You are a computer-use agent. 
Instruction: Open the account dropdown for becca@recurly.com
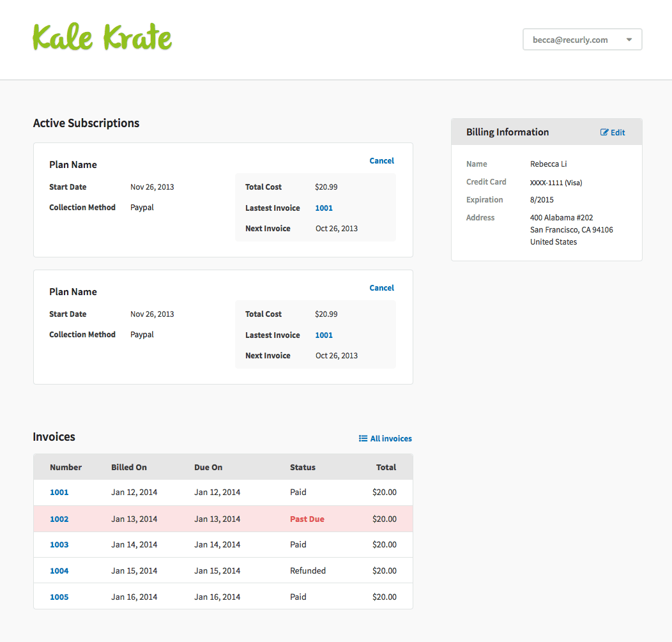click(x=582, y=39)
